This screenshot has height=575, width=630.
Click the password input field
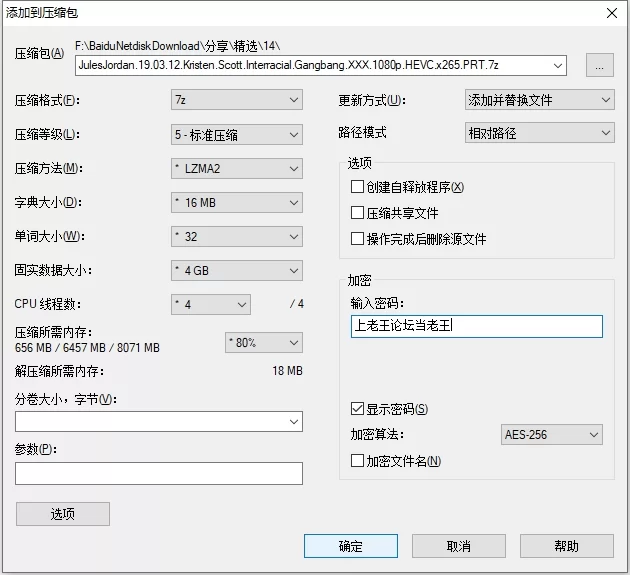point(477,326)
